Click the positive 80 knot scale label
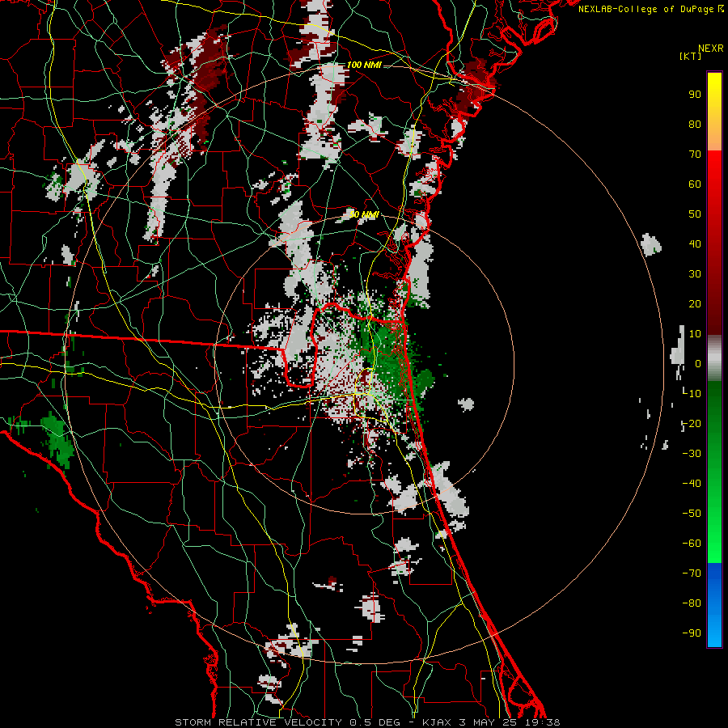The image size is (728, 728). pos(695,125)
